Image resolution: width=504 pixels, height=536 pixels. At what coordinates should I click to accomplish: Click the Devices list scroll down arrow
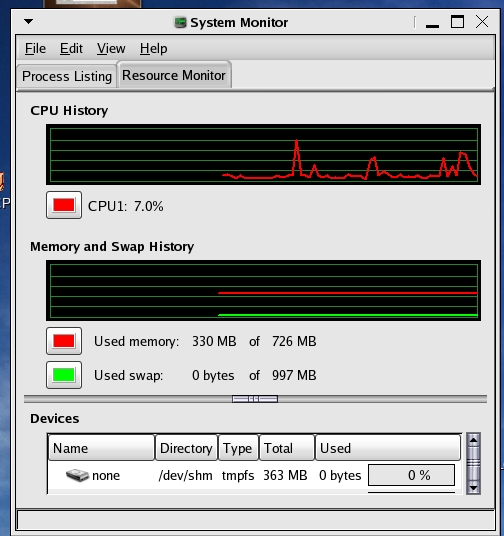pos(473,488)
